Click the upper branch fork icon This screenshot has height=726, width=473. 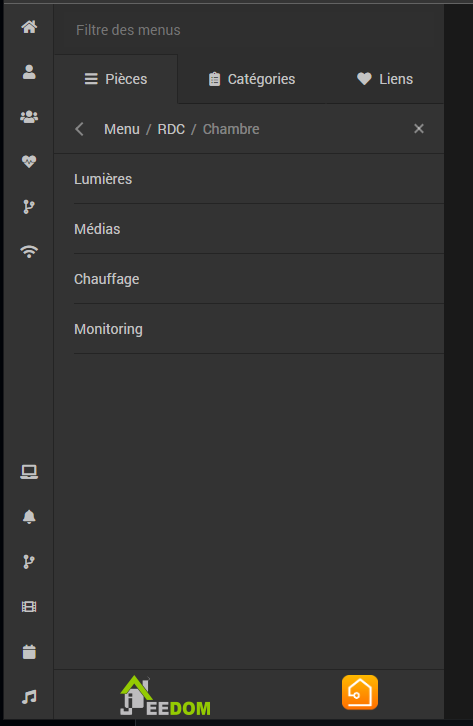[29, 207]
